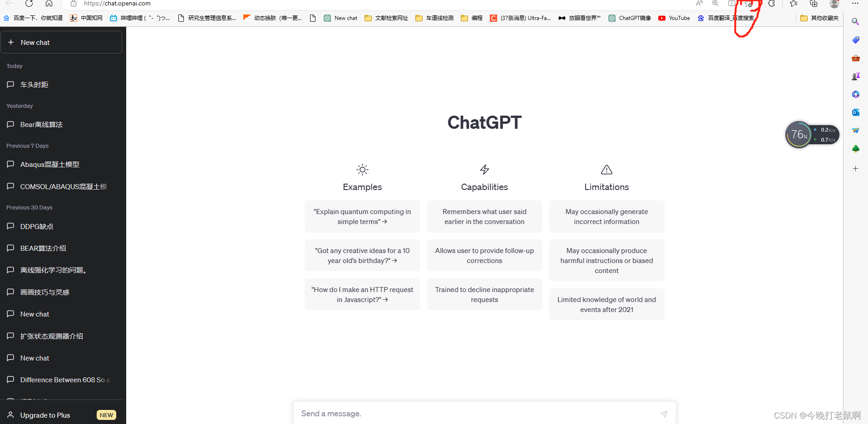Open the 中国知网 bookmark
The height and width of the screenshot is (424, 868).
pyautogui.click(x=86, y=18)
